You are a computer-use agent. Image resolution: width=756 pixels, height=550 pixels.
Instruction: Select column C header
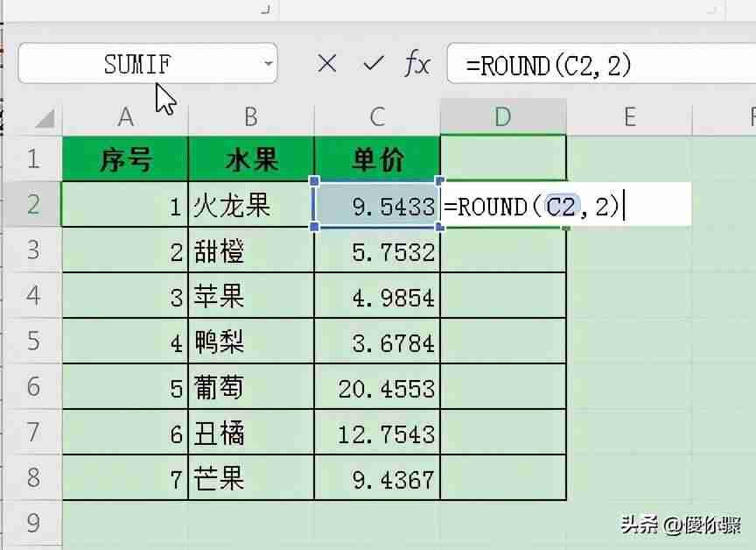point(377,116)
